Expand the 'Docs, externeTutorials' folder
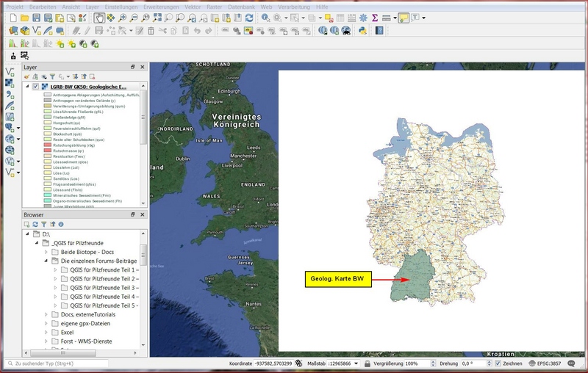The width and height of the screenshot is (588, 373). tap(46, 314)
